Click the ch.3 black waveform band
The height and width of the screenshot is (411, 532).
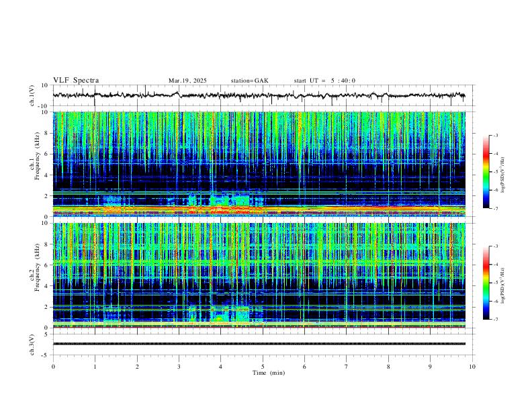coord(259,344)
